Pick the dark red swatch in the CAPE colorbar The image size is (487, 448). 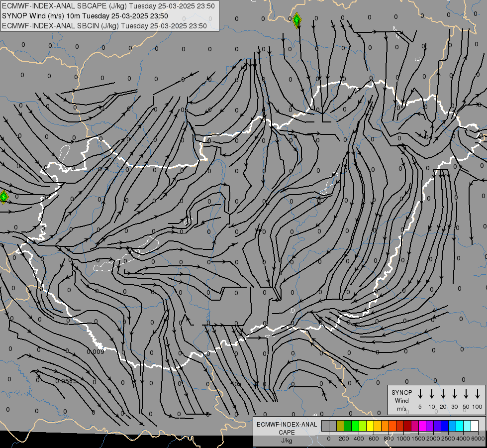coord(407,426)
